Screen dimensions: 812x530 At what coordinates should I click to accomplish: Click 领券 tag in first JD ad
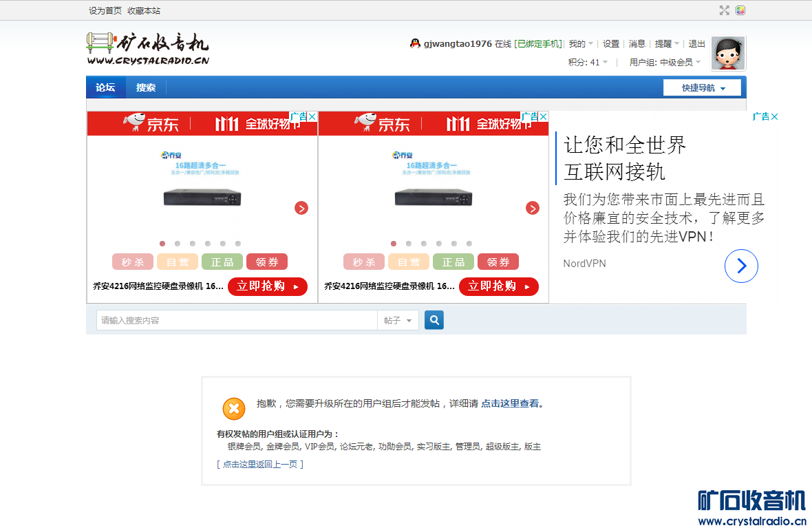point(267,262)
